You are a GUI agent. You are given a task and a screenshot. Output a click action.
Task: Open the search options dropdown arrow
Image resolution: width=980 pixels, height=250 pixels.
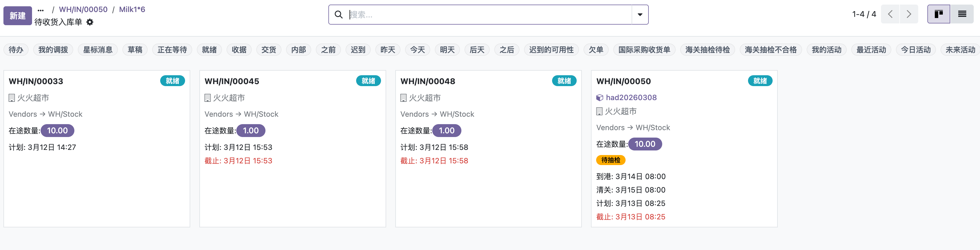pos(640,15)
